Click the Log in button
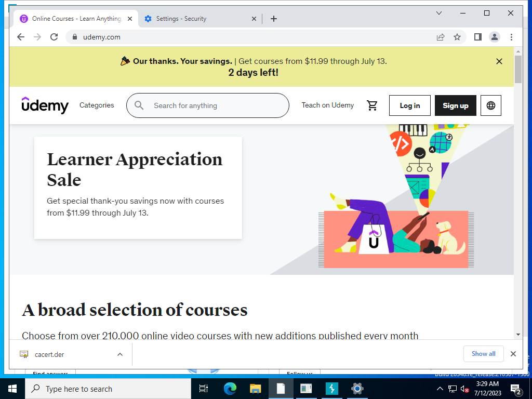The image size is (532, 399). pyautogui.click(x=410, y=105)
